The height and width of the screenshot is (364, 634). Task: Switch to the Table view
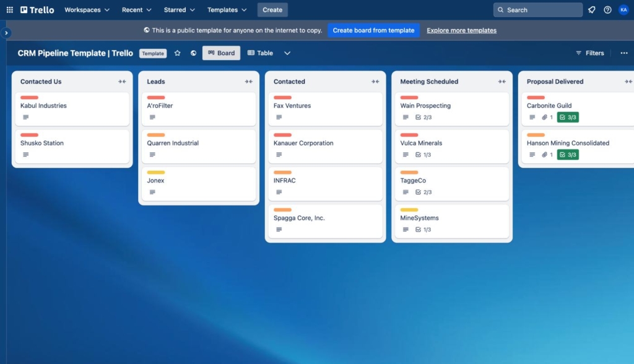(x=259, y=53)
